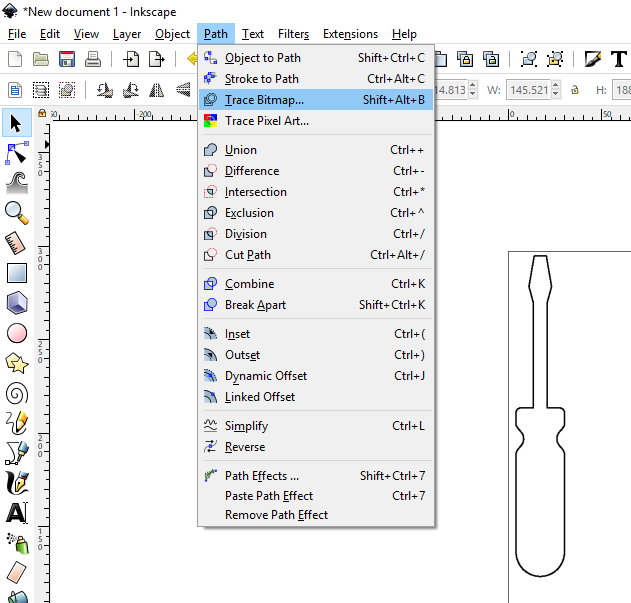The height and width of the screenshot is (603, 631).
Task: Select the Spiral tool
Action: [x=16, y=393]
